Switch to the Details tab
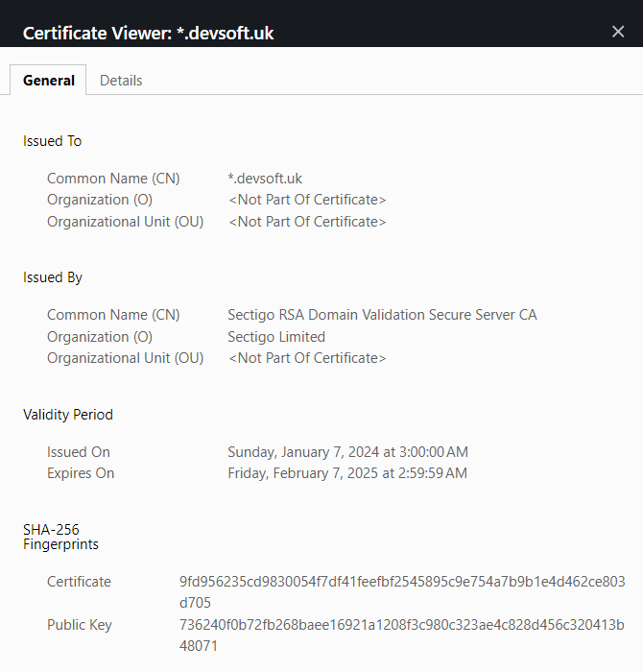Screen dimensions: 643x672 [121, 81]
